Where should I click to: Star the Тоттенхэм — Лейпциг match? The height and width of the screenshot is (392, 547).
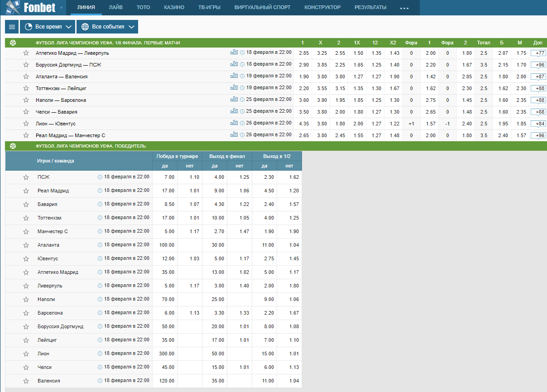tap(26, 88)
